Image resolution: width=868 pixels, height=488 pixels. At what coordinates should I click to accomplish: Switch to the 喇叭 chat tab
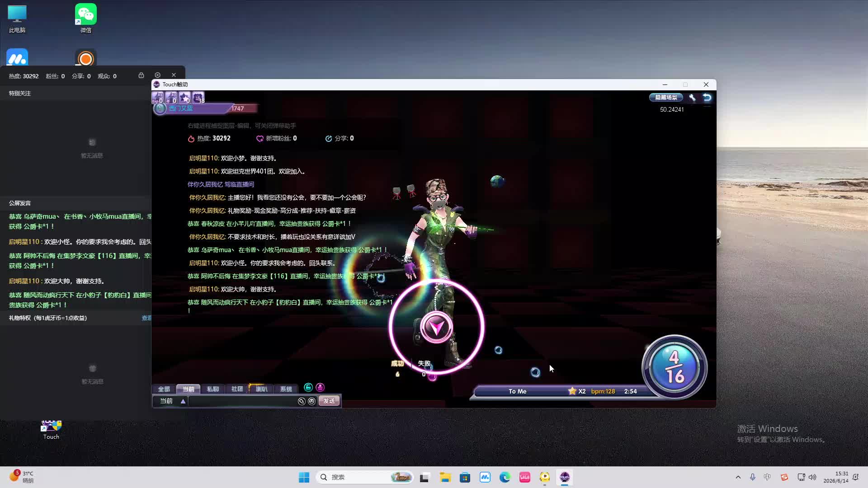(261, 389)
